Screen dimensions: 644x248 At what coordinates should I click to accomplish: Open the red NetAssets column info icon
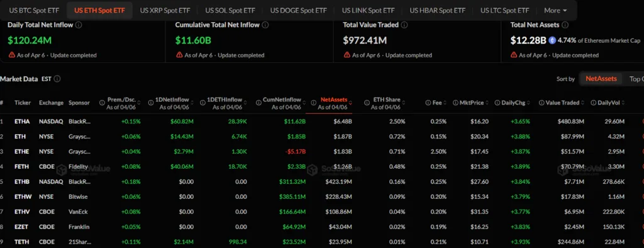pyautogui.click(x=313, y=103)
